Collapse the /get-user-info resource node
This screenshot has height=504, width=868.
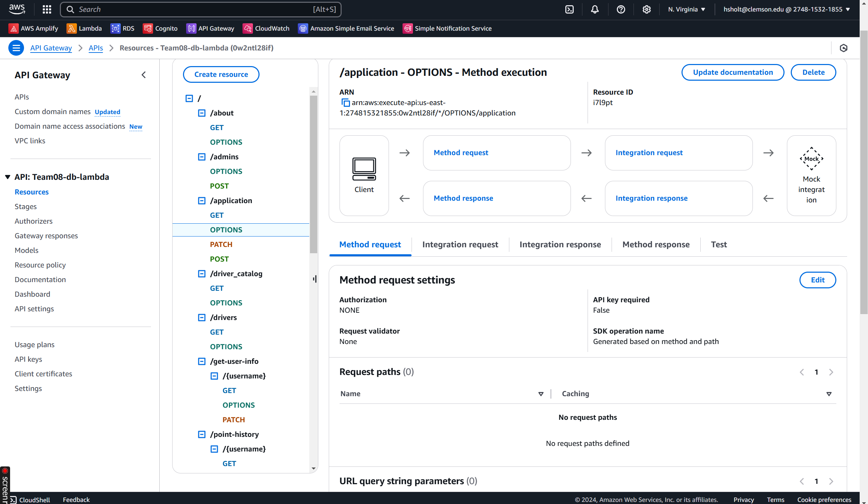pos(201,361)
